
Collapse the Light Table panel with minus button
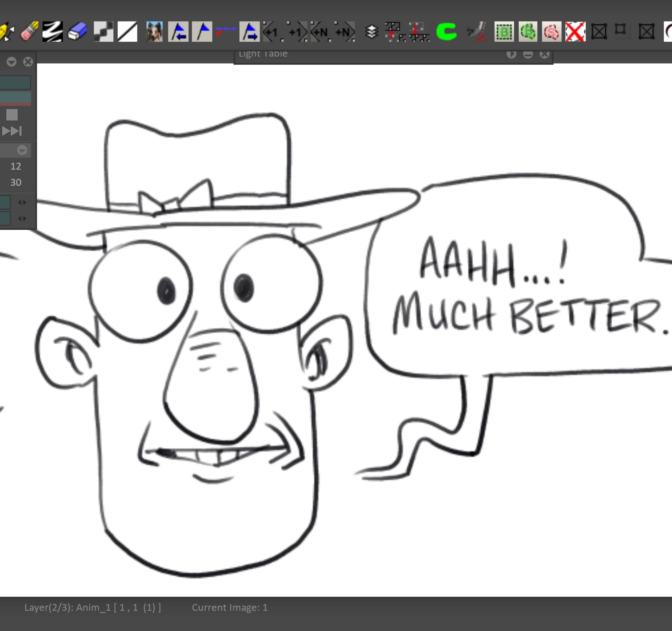click(x=528, y=54)
